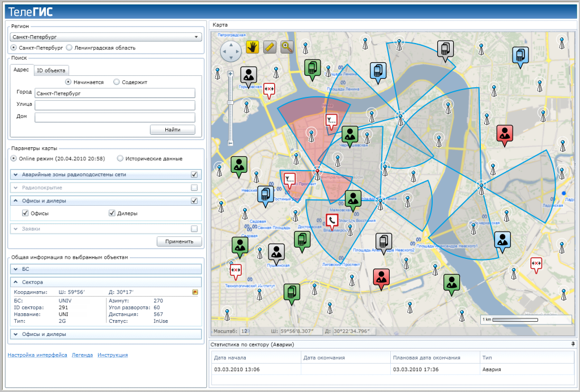Click the map navigation compass control
The width and height of the screenshot is (580, 392).
click(x=231, y=52)
